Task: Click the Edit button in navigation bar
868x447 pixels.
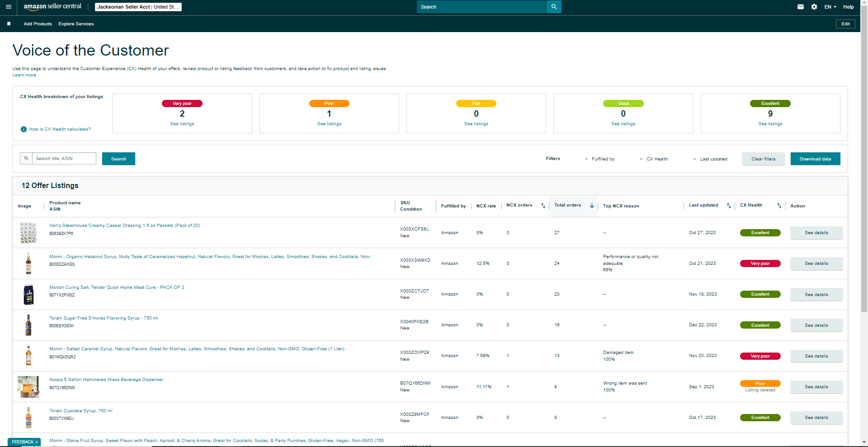Action: point(845,24)
